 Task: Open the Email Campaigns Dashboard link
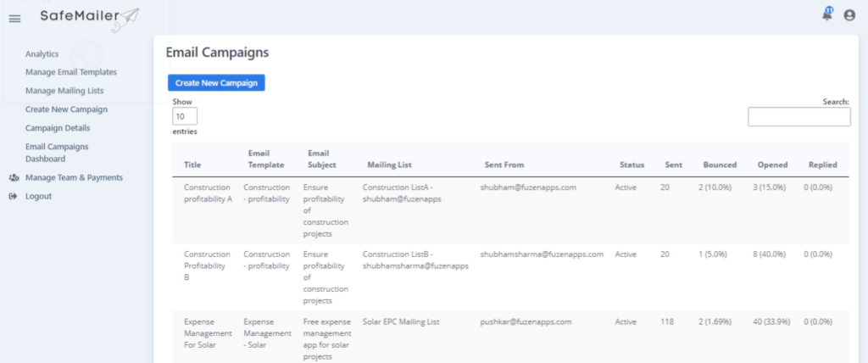[57, 153]
